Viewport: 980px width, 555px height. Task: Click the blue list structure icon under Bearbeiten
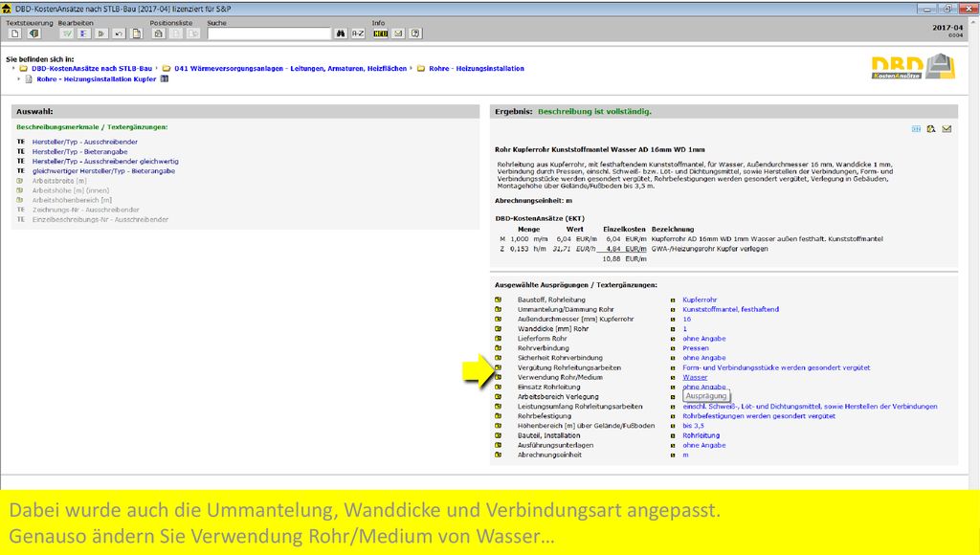[84, 33]
